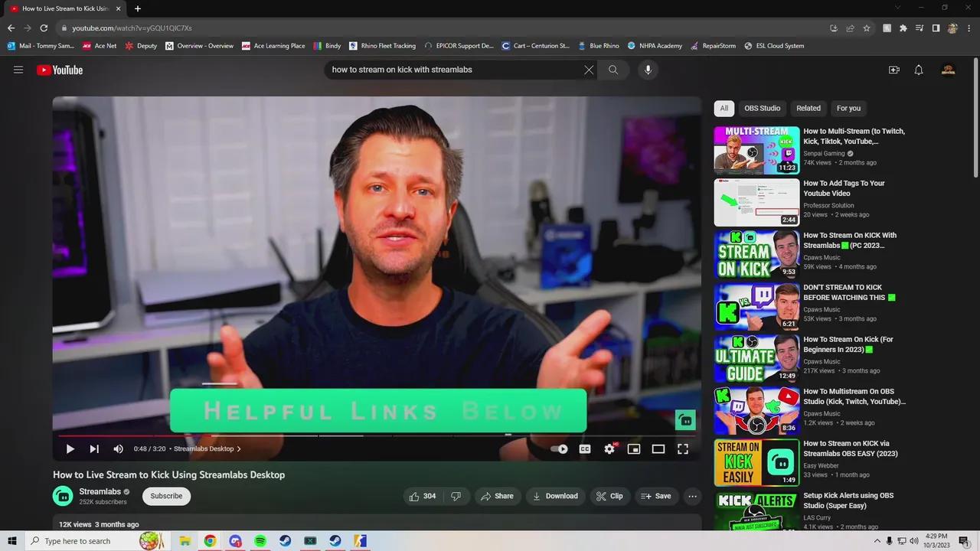Open player settings gear
Screen dimensions: 980x551
609,449
